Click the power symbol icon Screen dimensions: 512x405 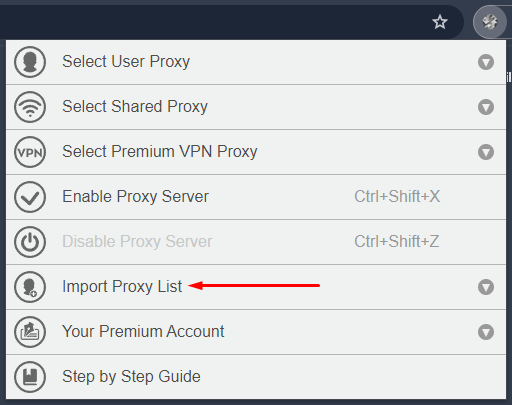point(30,242)
